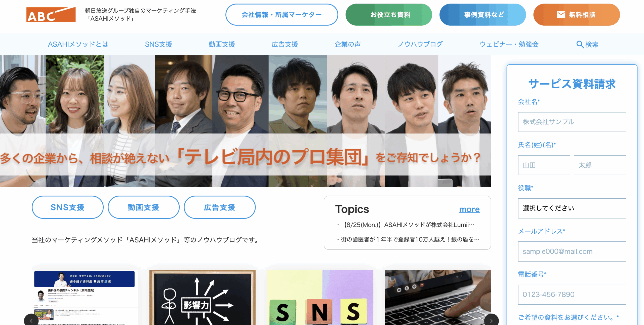The image size is (644, 325).
Task: Click the blue 事例資料など button
Action: tap(482, 15)
